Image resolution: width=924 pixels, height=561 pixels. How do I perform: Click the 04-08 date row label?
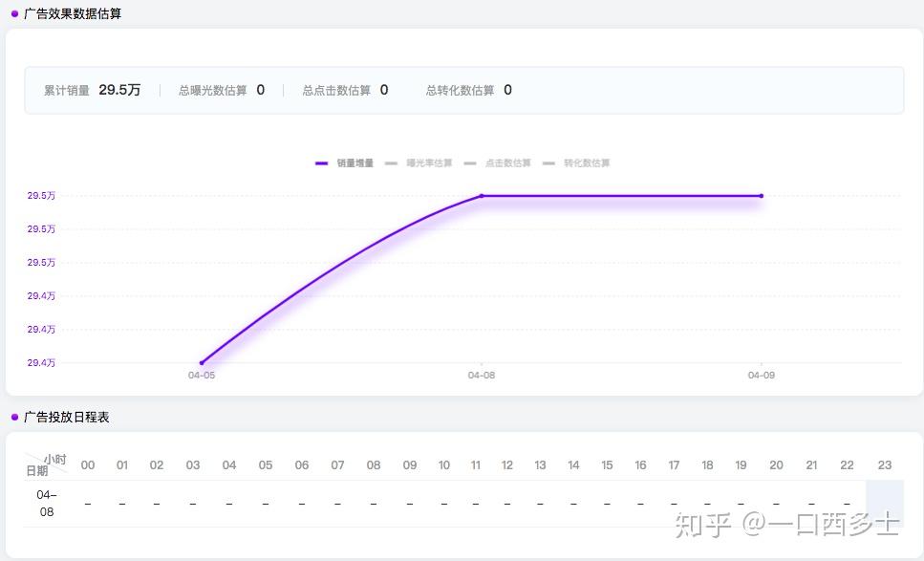(47, 504)
